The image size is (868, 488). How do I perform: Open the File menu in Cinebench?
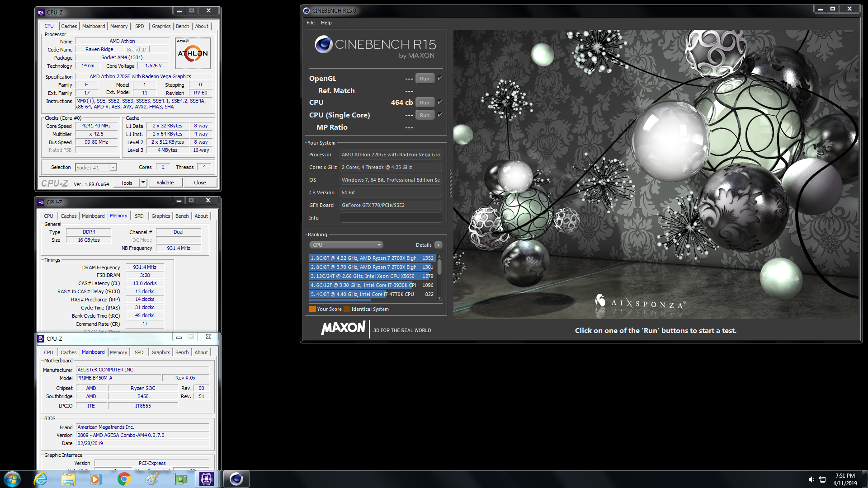tap(311, 23)
